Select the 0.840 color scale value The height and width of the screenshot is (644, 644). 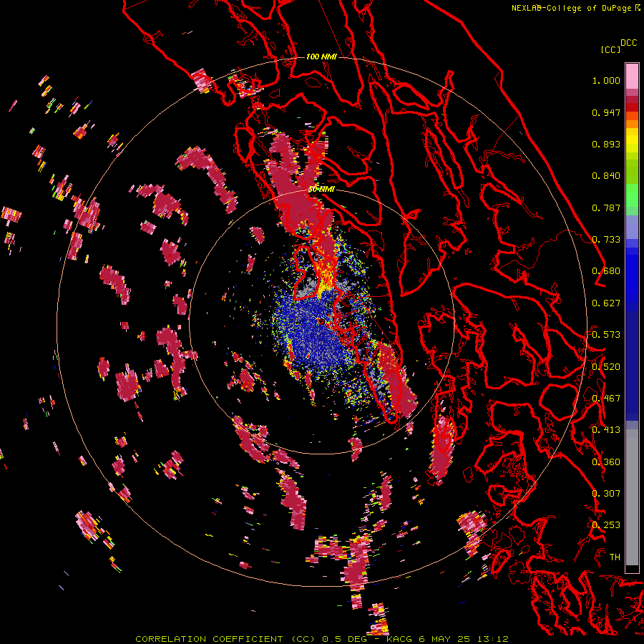tap(606, 176)
